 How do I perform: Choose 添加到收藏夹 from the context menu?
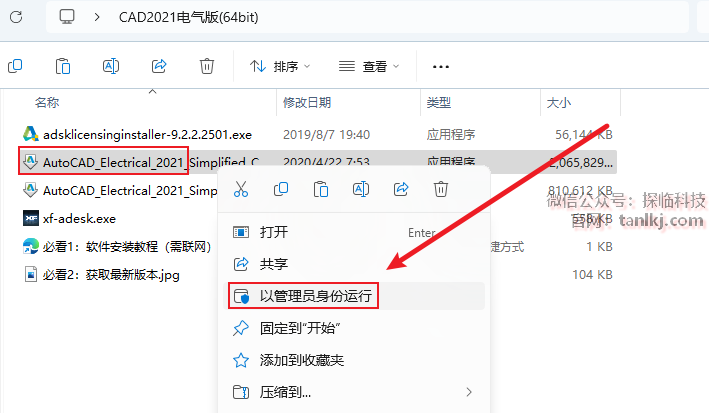[354, 360]
